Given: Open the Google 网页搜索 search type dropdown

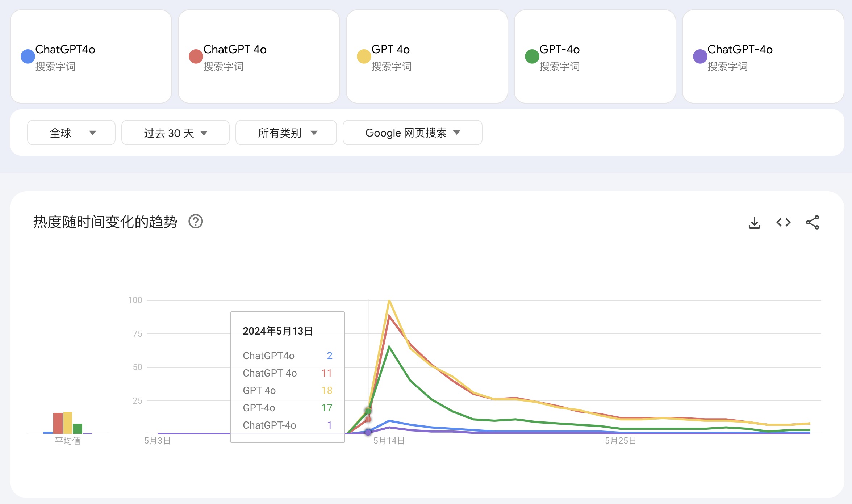Looking at the screenshot, I should coord(413,133).
